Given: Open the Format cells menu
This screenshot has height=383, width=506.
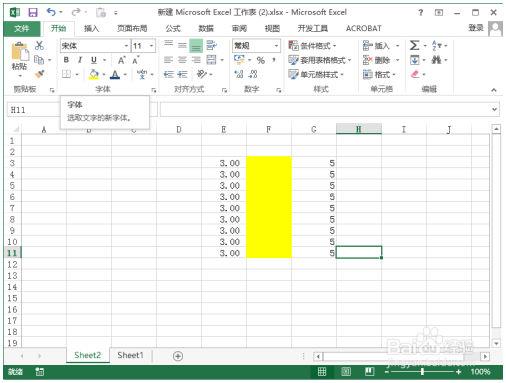Looking at the screenshot, I should (x=379, y=74).
